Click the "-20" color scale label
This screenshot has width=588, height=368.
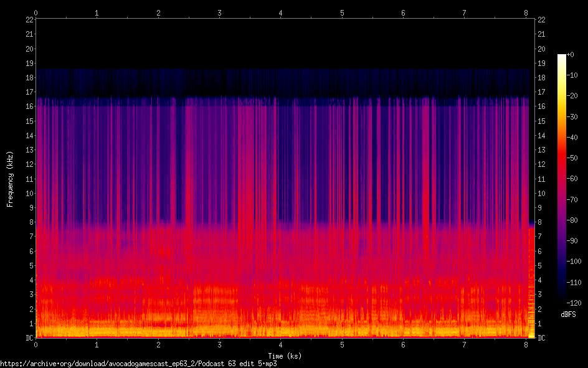coord(572,96)
